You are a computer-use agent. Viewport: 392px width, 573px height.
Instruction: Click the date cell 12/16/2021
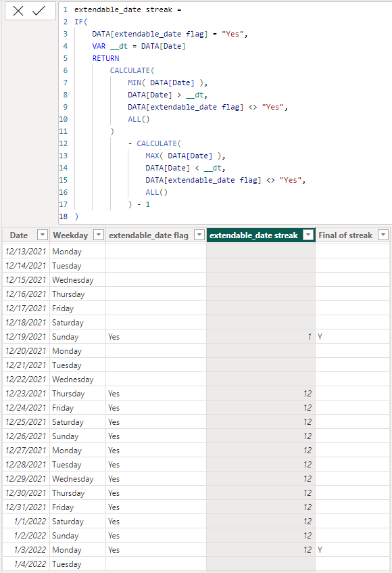[x=26, y=294]
